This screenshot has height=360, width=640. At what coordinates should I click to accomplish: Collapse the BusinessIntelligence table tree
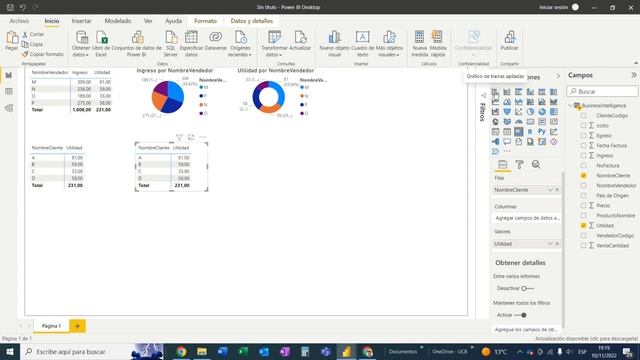[x=570, y=105]
